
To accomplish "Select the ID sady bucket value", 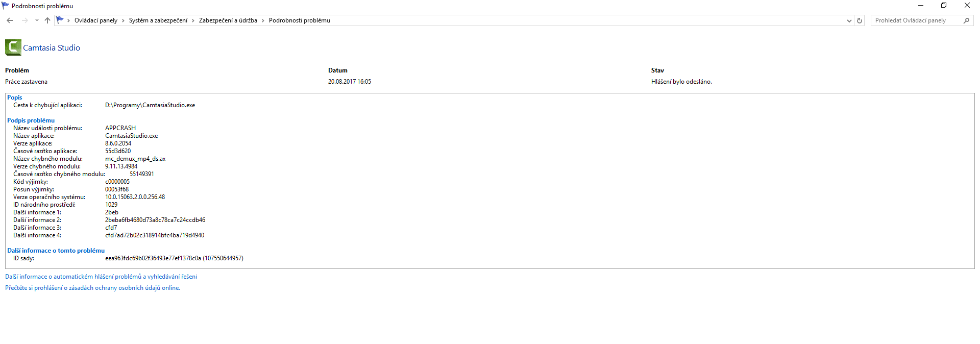I will 174,258.
